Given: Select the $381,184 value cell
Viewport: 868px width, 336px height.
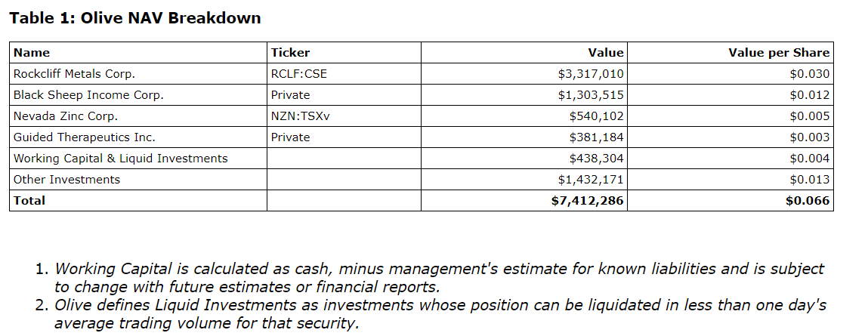Looking at the screenshot, I should (x=596, y=137).
